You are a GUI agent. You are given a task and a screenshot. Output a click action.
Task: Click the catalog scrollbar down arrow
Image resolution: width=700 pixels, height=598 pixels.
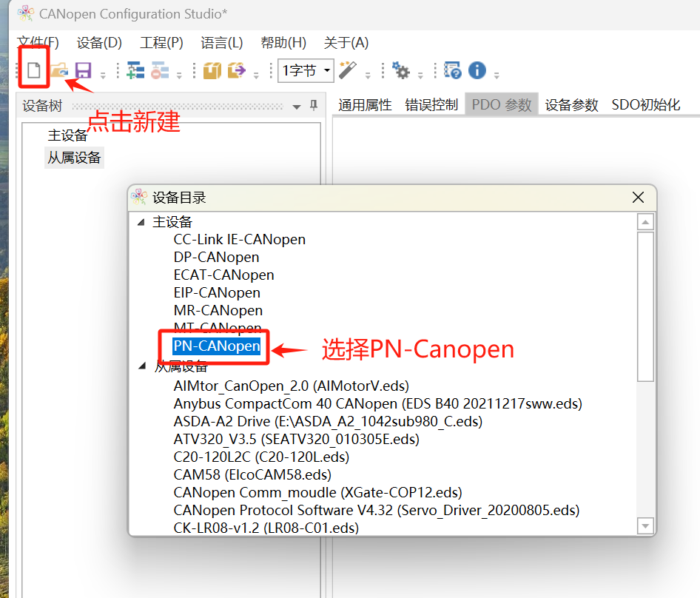[645, 525]
